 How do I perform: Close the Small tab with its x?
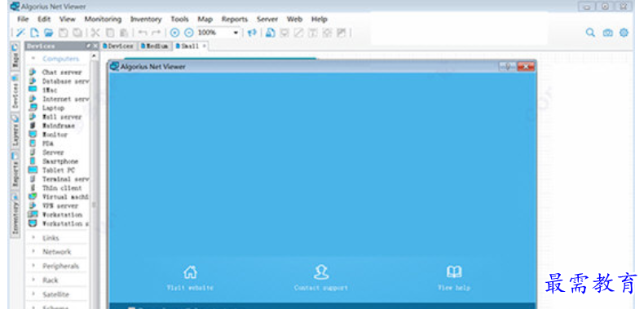pos(204,46)
